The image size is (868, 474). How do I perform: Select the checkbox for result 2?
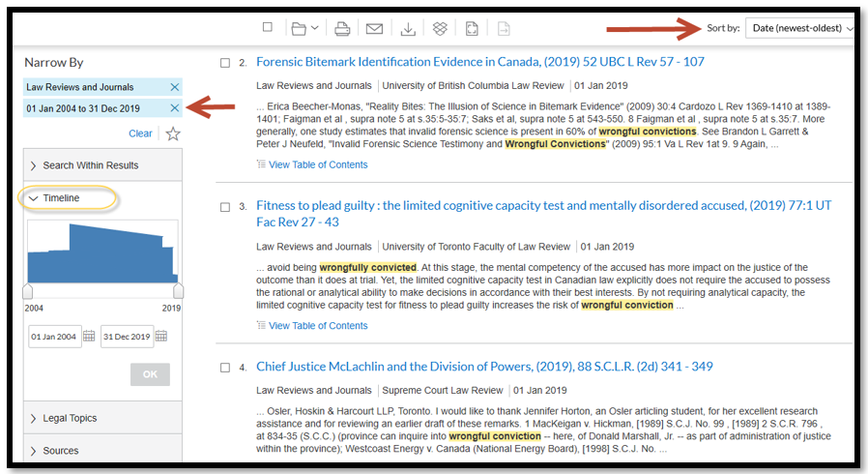coord(225,63)
